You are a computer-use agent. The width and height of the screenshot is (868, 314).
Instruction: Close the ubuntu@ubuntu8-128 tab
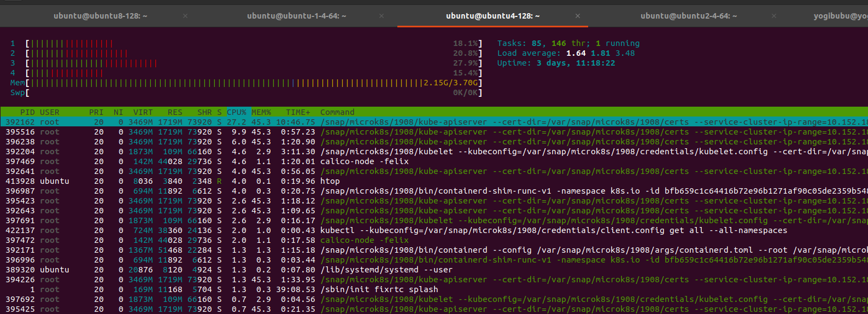click(185, 16)
